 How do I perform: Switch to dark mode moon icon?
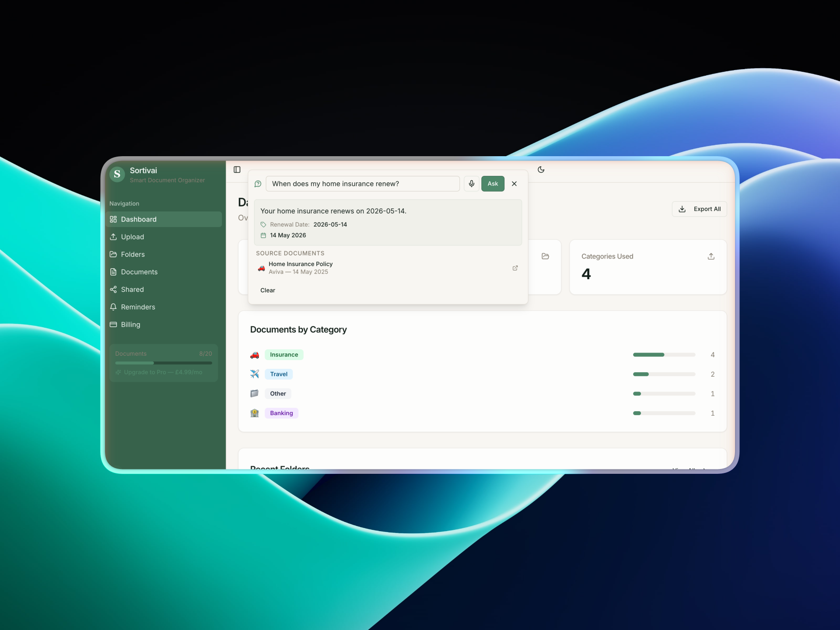coord(541,170)
